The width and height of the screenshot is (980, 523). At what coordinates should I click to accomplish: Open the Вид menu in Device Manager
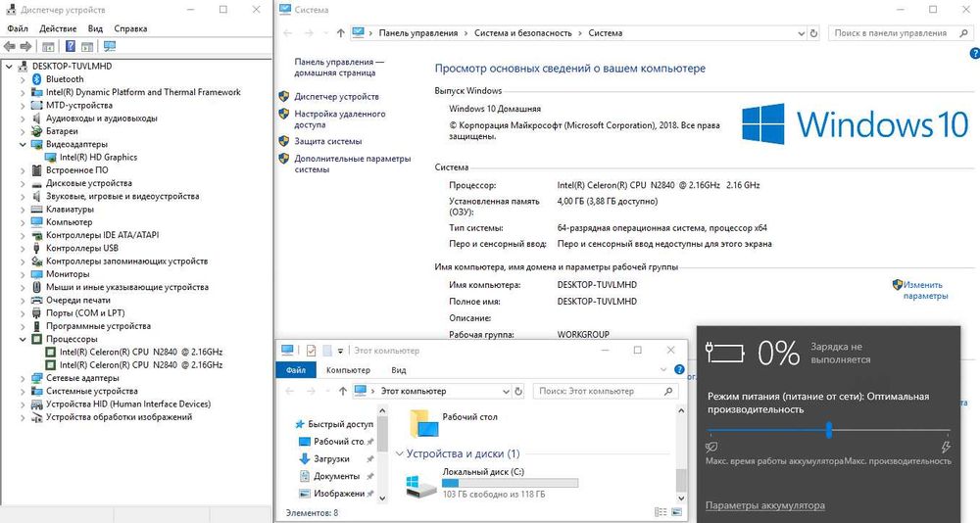click(95, 28)
